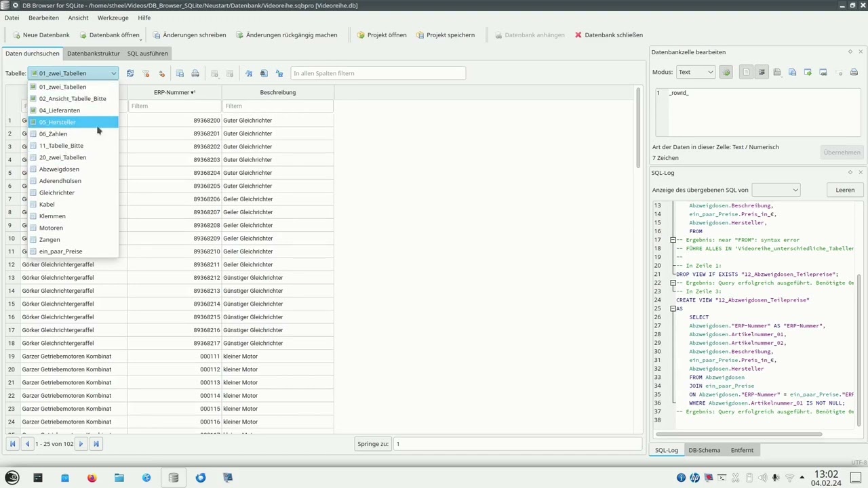Open the Bearbeiten menu
This screenshot has height=488, width=868.
pyautogui.click(x=43, y=18)
